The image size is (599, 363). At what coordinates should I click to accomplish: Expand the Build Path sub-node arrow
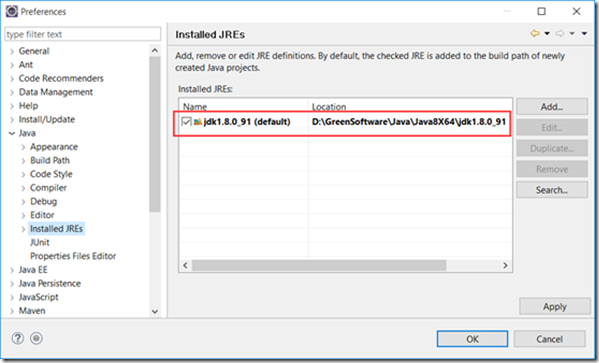[x=23, y=161]
